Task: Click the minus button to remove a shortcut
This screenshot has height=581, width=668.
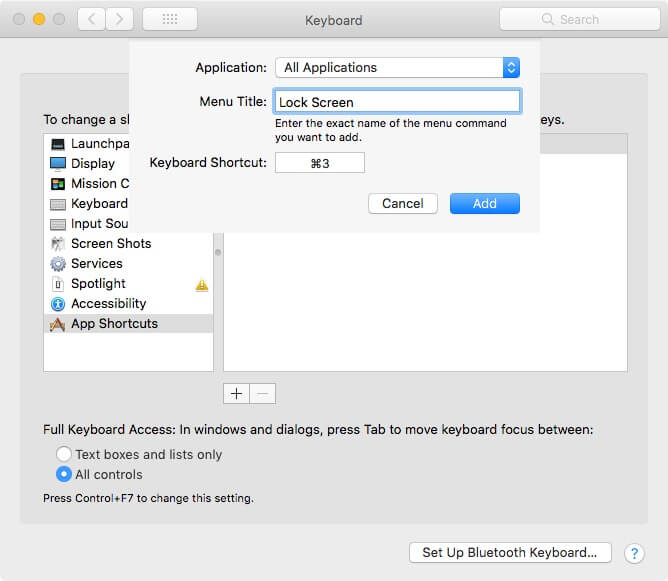Action: tap(263, 394)
